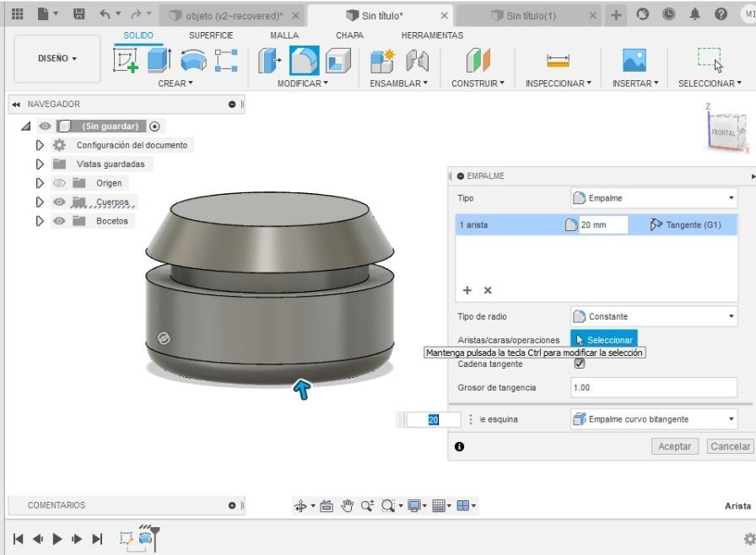
Task: Switch to the CHAPA tab
Action: 349,35
